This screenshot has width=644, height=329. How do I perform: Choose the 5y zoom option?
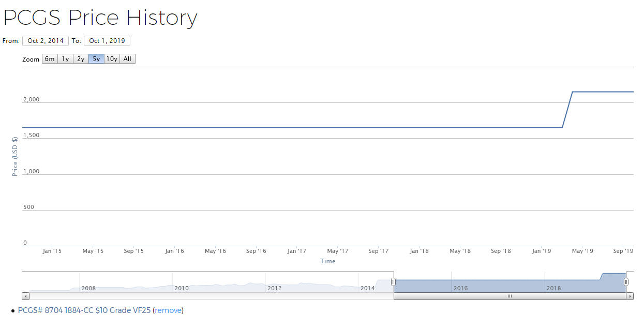tap(96, 59)
